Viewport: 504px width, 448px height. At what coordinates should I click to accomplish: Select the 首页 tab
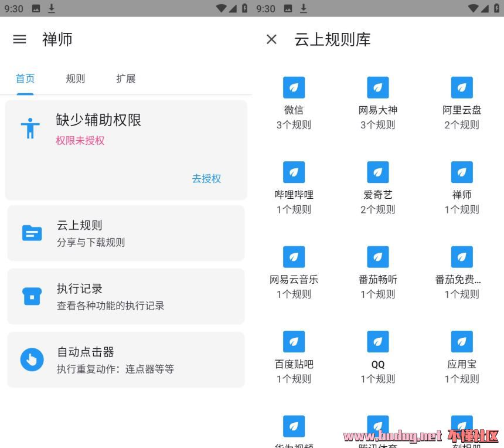(x=25, y=79)
